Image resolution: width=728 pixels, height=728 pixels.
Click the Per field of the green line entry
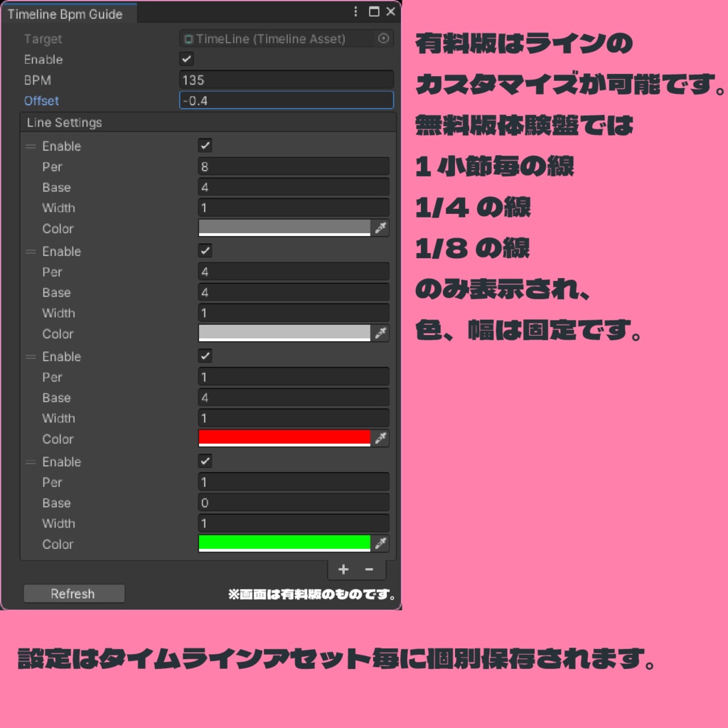coord(294,482)
